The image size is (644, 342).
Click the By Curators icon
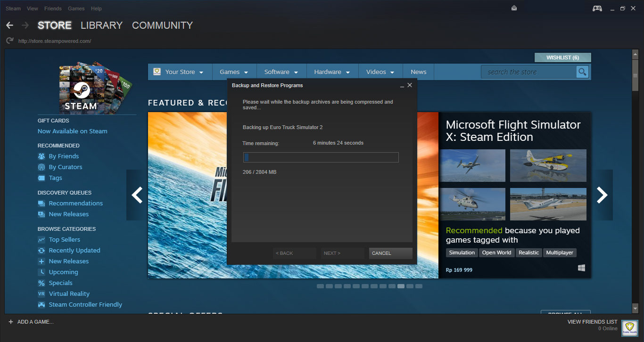pyautogui.click(x=41, y=167)
